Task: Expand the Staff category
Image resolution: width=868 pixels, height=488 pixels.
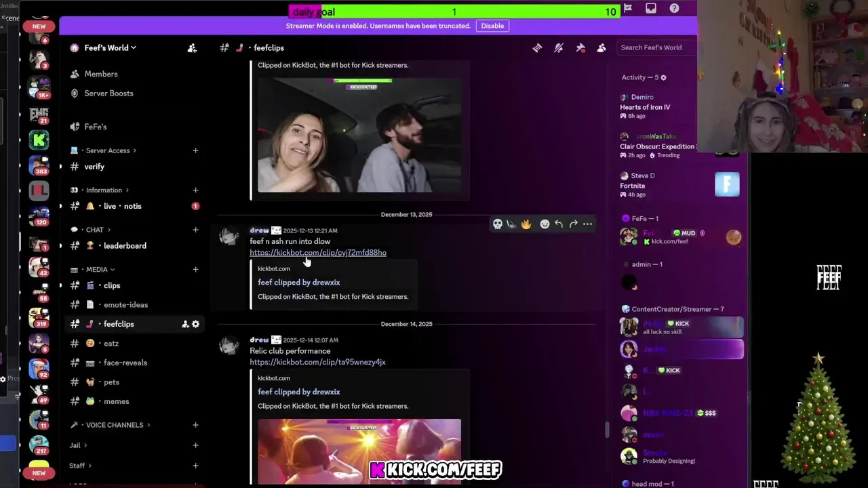Action: click(x=80, y=466)
